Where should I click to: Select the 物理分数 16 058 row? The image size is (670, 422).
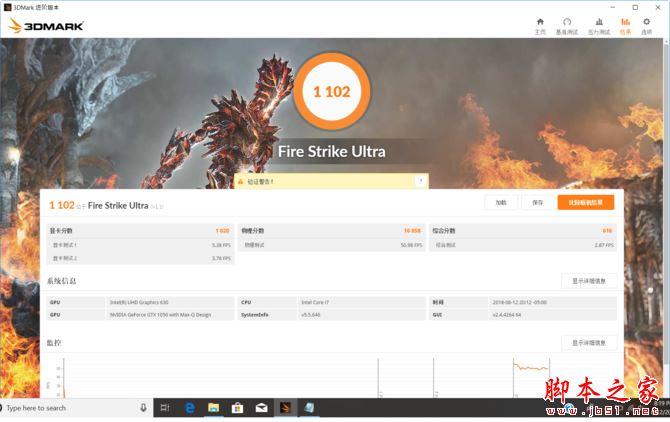[331, 231]
